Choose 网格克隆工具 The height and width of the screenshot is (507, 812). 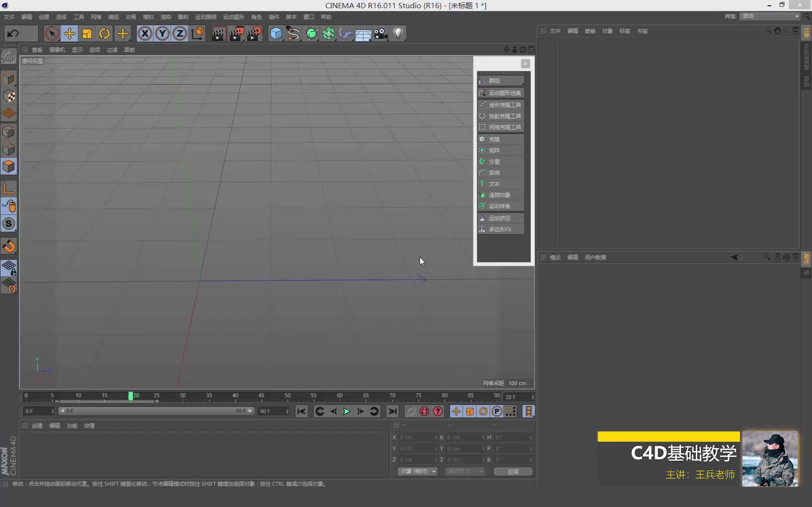click(501, 127)
